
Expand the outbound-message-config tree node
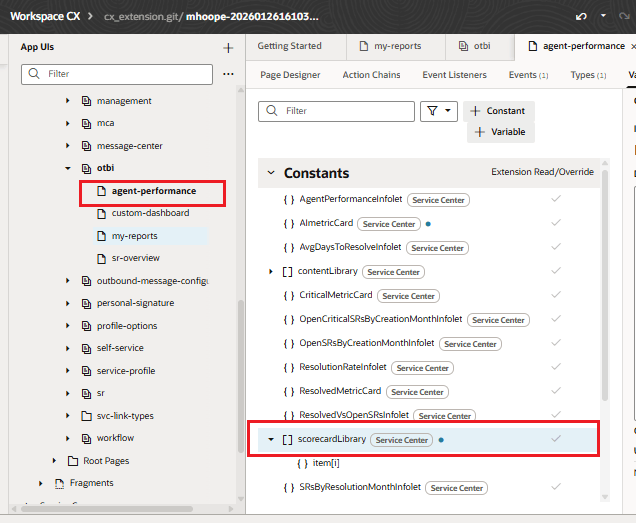68,281
